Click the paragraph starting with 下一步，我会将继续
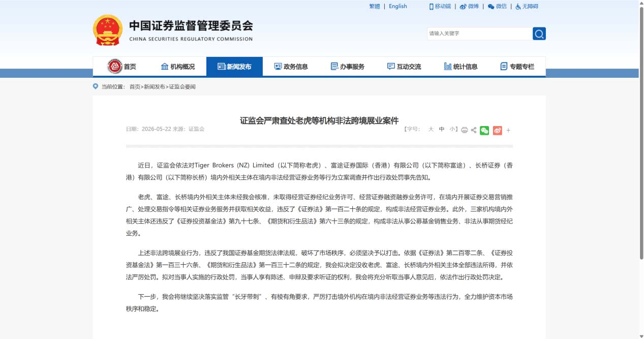The width and height of the screenshot is (644, 339). point(319,302)
